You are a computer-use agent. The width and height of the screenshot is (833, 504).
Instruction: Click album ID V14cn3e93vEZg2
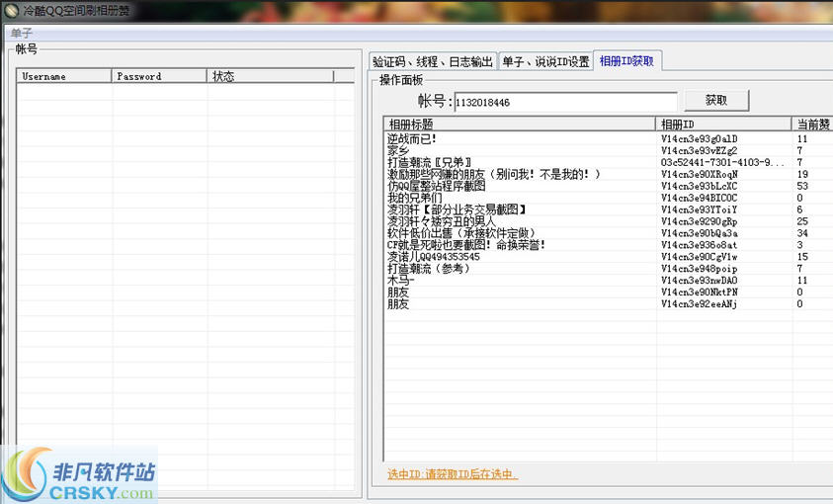[x=700, y=150]
